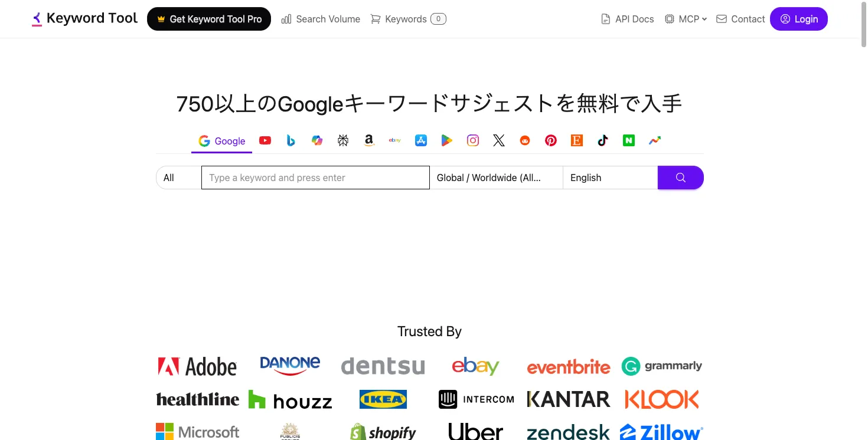Viewport: 868px width, 440px height.
Task: Click the Trusted By heading
Action: [x=429, y=331]
